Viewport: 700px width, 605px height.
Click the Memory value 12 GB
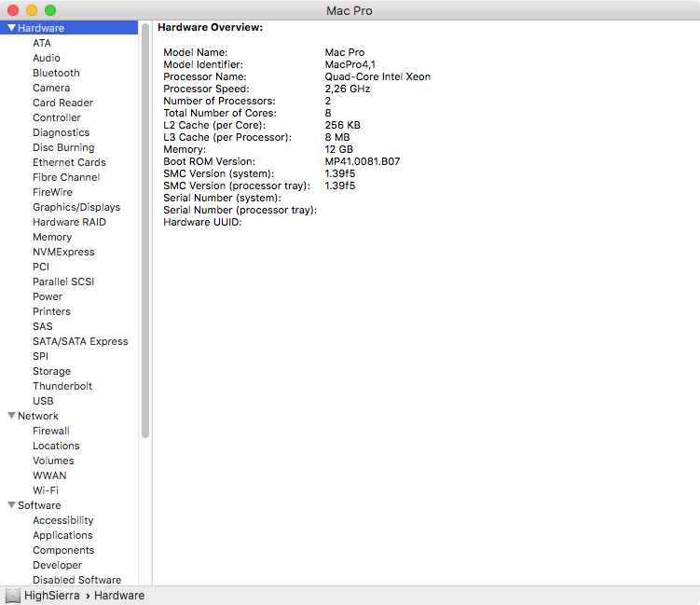tap(339, 149)
